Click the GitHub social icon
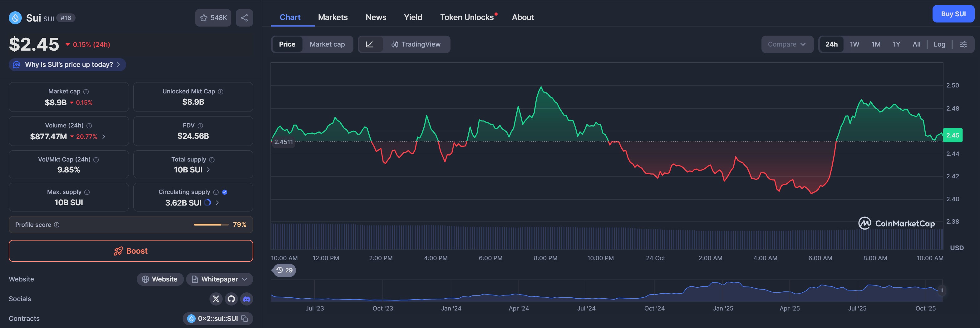Screen dimensions: 980x328 [x=231, y=299]
